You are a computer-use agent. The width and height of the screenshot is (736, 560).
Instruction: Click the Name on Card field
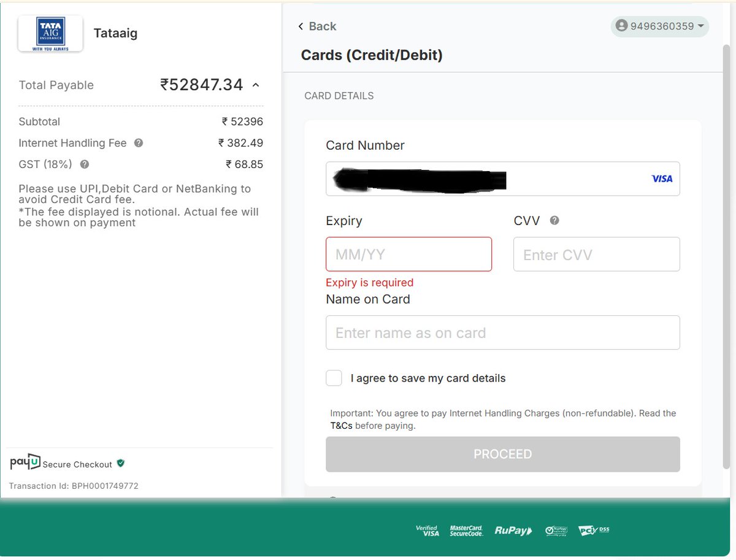[502, 332]
